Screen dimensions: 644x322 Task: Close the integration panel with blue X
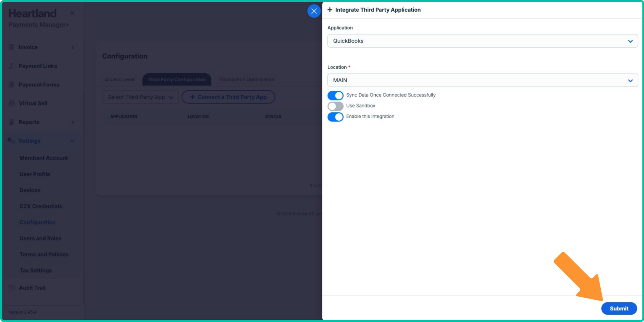pos(314,11)
